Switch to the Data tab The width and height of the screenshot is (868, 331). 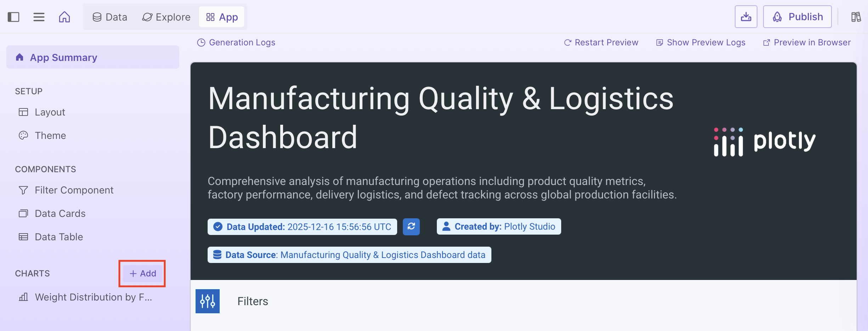click(110, 17)
